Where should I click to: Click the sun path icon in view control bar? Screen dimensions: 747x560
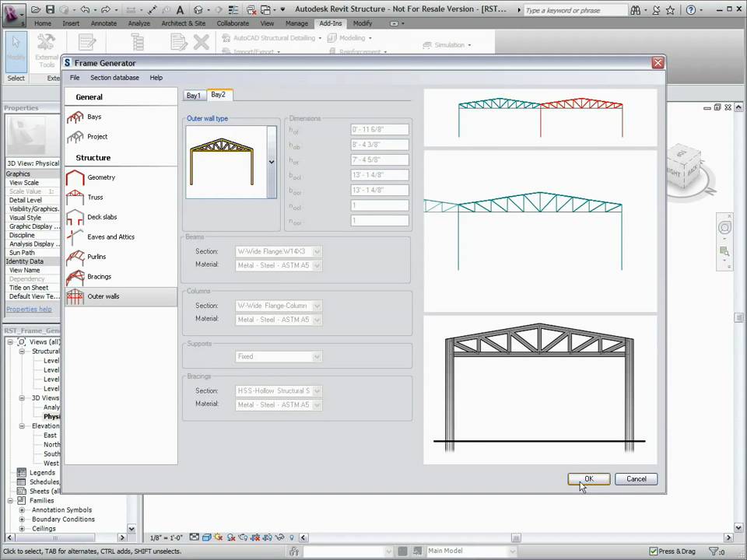click(x=219, y=537)
